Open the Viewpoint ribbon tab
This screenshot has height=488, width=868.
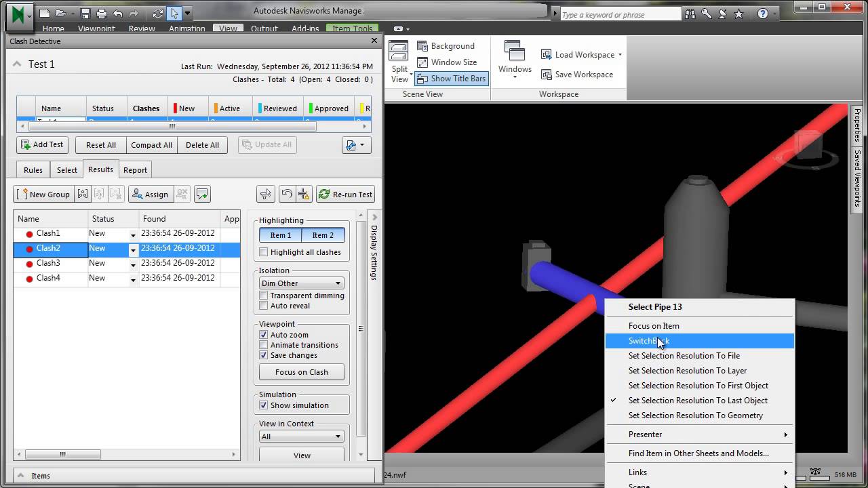click(x=96, y=29)
